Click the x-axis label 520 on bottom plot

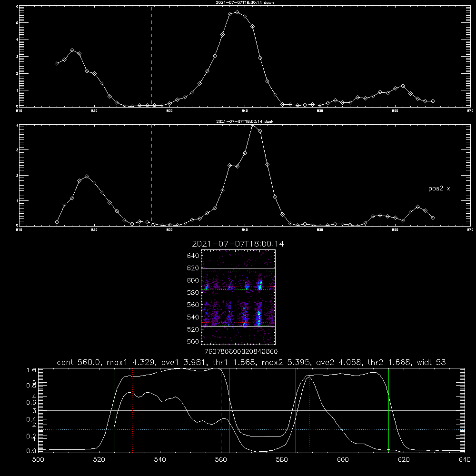coord(99,460)
